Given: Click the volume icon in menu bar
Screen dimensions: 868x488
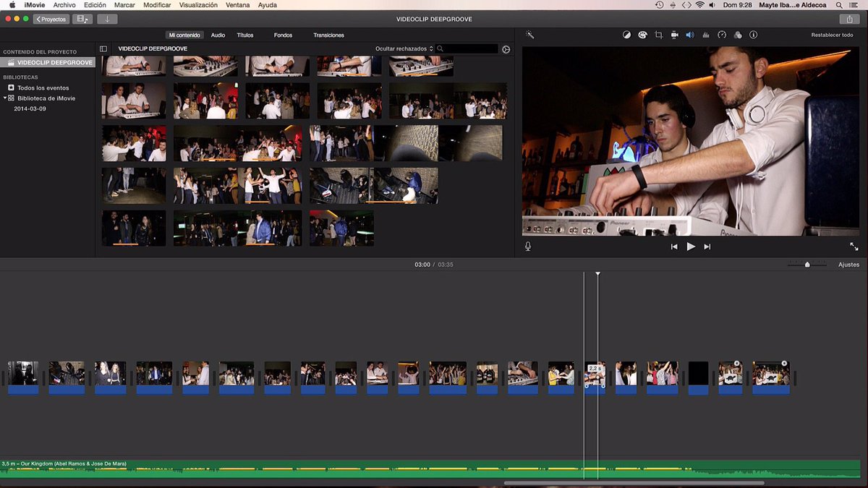Looking at the screenshot, I should pyautogui.click(x=712, y=5).
